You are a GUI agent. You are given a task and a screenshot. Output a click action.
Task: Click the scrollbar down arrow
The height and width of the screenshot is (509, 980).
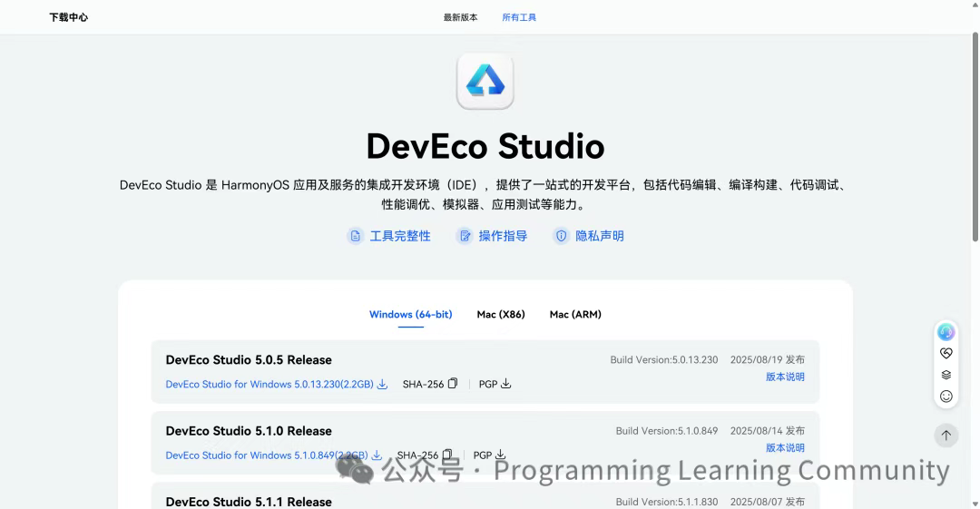click(975, 504)
